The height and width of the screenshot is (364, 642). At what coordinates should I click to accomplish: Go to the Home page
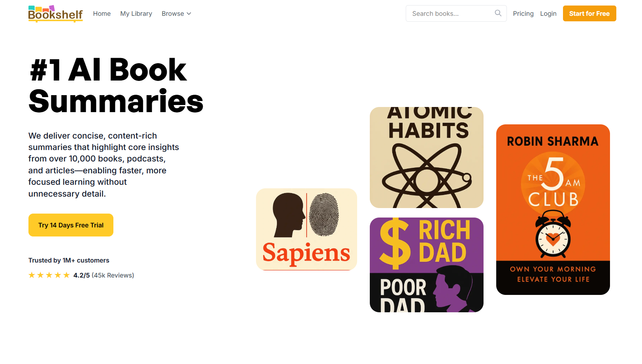[102, 13]
